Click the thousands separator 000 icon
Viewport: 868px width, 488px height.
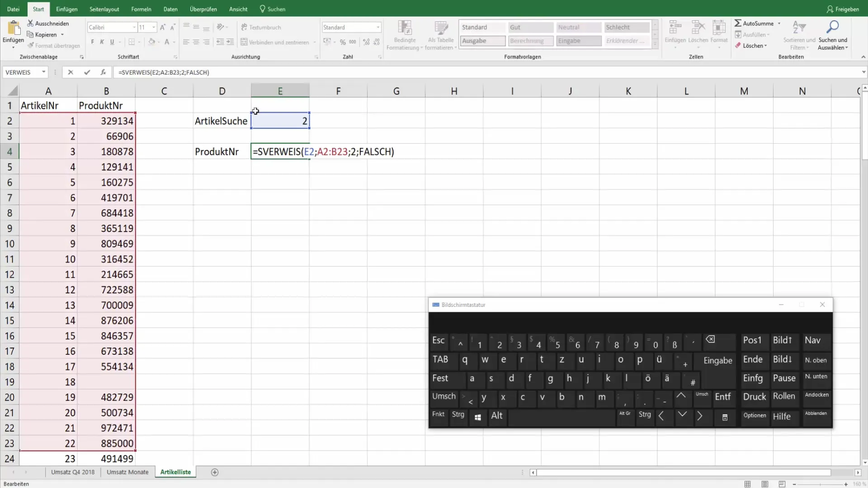(x=353, y=42)
